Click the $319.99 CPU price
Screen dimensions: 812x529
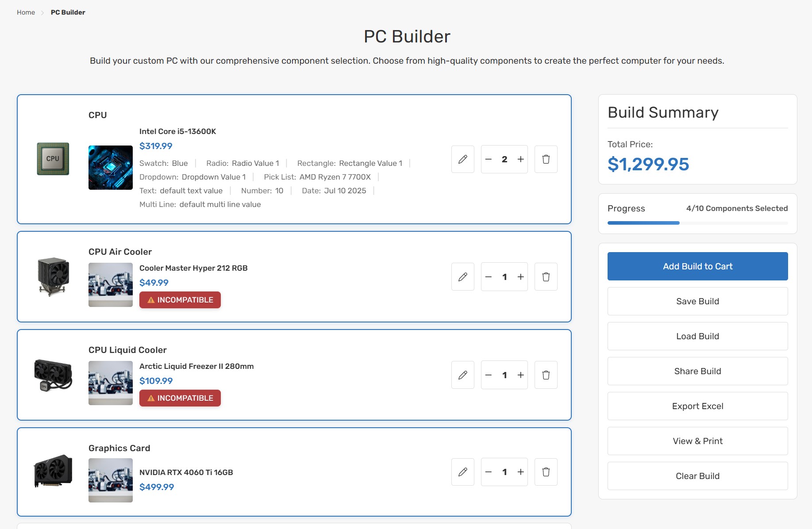(x=156, y=146)
